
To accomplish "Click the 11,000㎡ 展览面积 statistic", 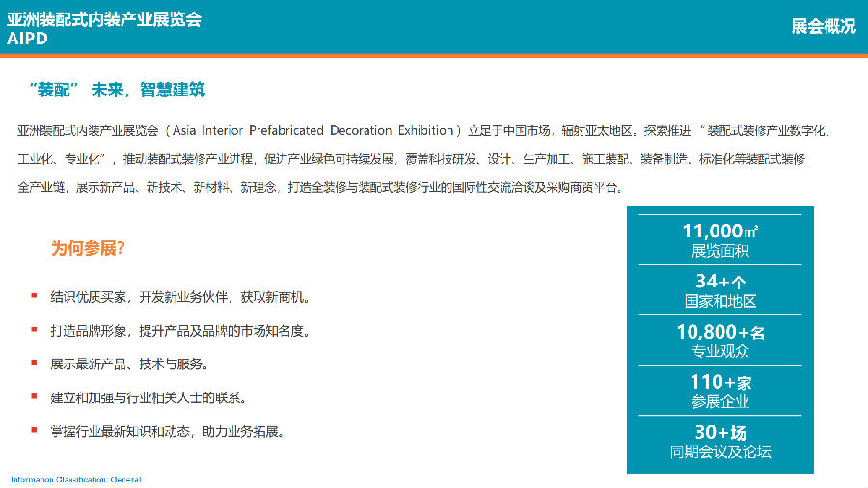I will point(720,240).
